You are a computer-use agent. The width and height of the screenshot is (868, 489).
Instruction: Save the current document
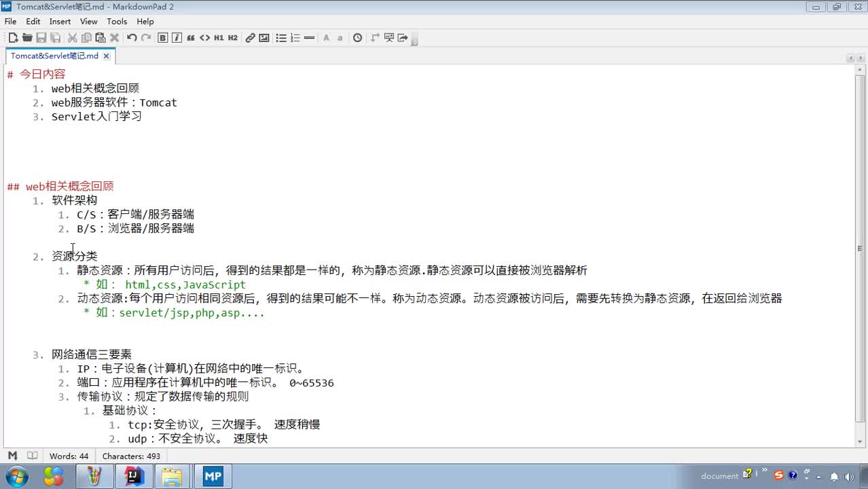point(41,38)
